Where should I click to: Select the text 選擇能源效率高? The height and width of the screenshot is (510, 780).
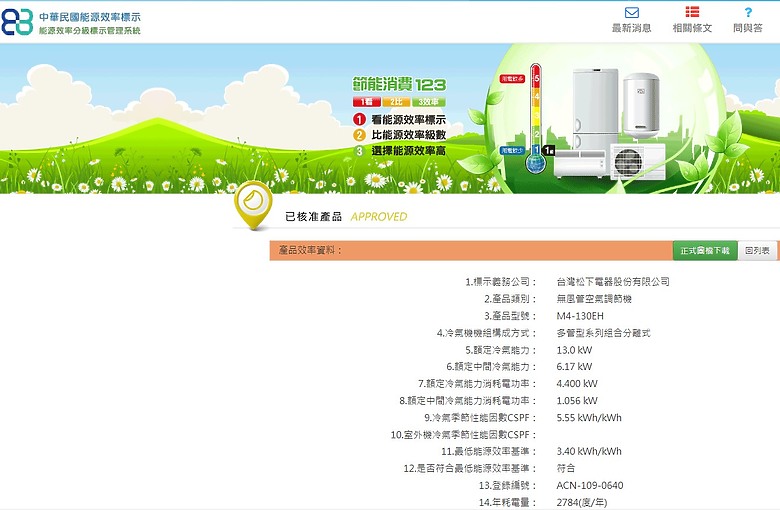[408, 151]
